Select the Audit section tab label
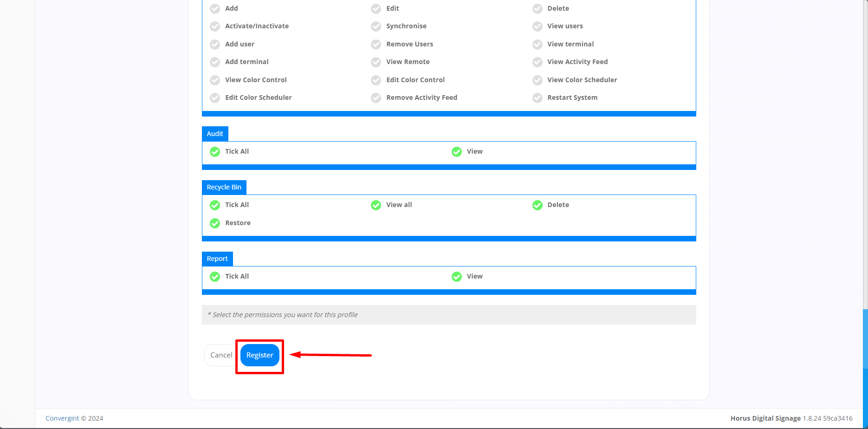Image resolution: width=868 pixels, height=429 pixels. pos(215,134)
